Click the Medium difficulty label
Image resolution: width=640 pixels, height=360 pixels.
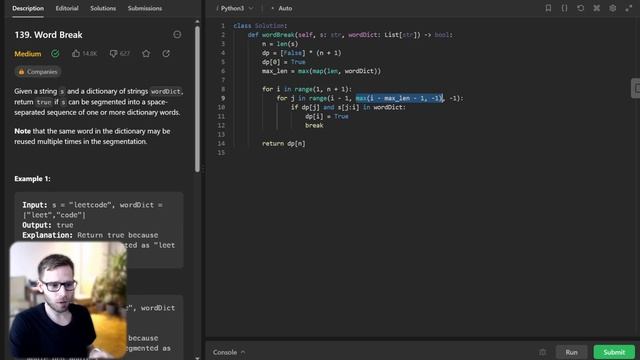(x=28, y=54)
